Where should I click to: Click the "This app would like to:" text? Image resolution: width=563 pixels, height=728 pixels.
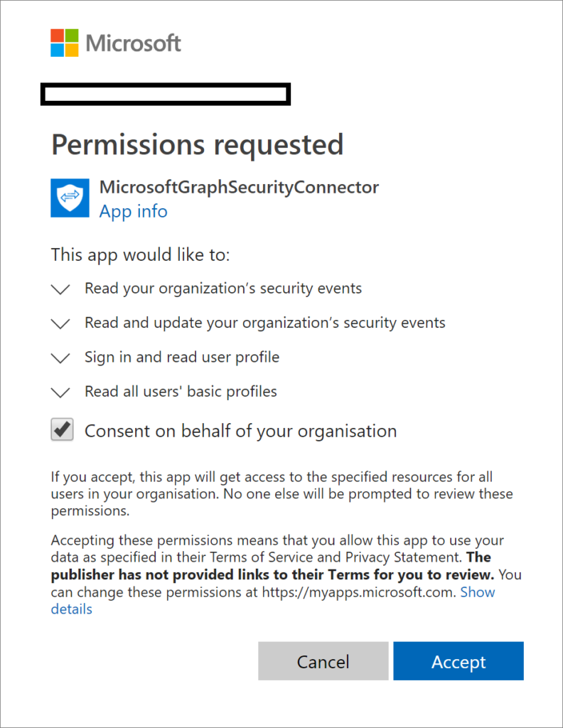pyautogui.click(x=140, y=254)
